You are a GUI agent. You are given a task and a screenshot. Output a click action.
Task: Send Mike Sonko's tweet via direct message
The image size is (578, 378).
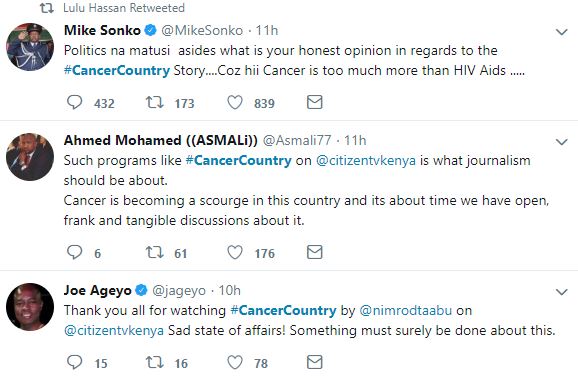pos(314,102)
